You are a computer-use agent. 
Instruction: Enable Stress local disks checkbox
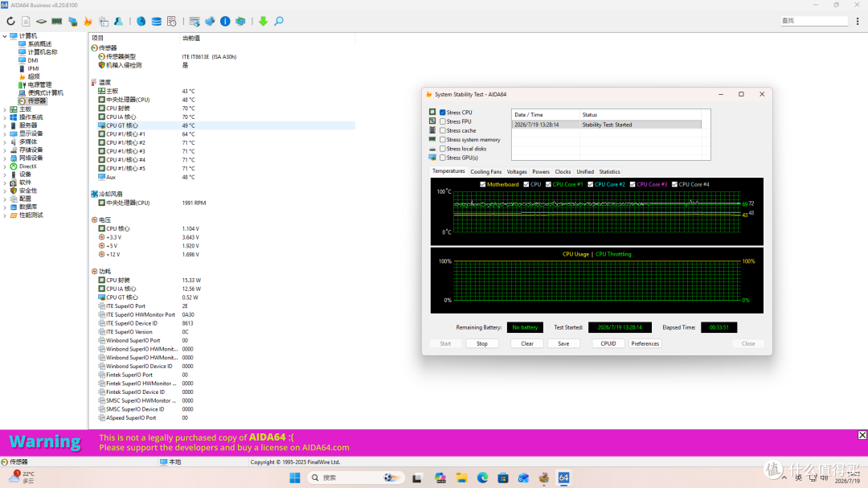tap(443, 149)
